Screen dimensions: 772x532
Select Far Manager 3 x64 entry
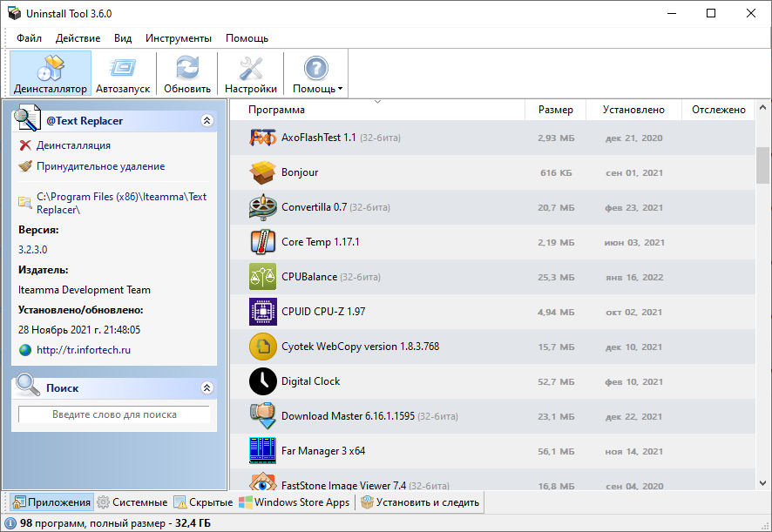click(323, 451)
